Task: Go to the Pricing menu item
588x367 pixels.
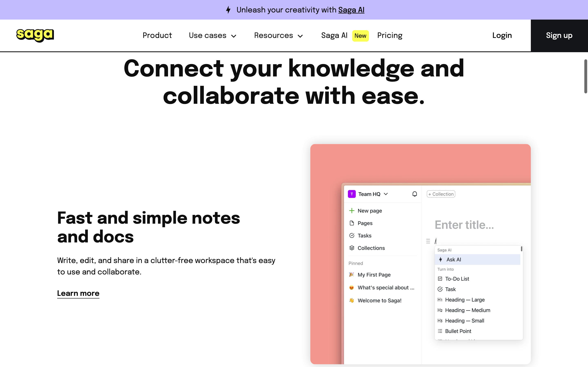Action: [390, 35]
